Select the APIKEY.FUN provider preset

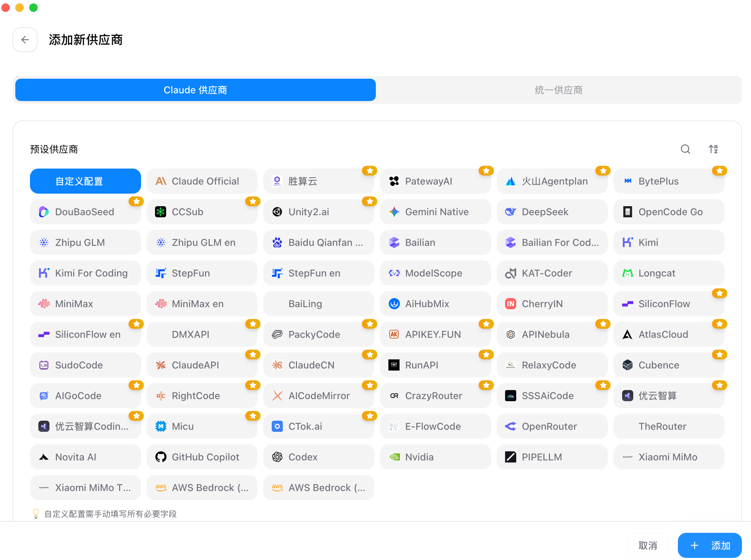pos(435,334)
